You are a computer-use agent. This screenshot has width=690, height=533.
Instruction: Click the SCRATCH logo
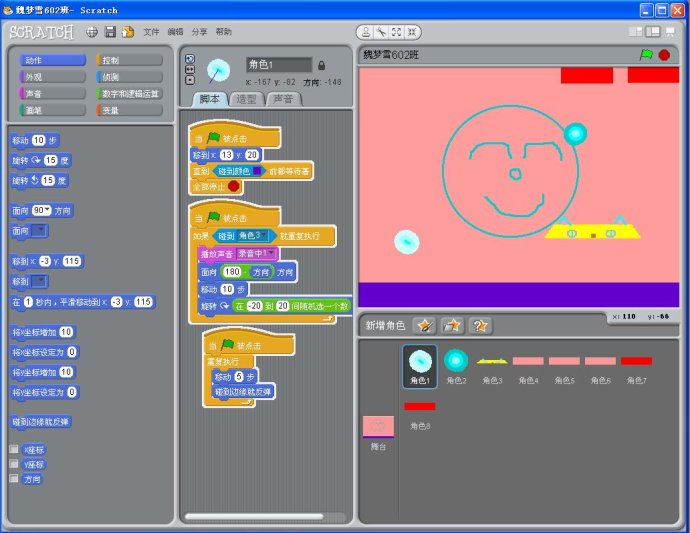pyautogui.click(x=42, y=32)
